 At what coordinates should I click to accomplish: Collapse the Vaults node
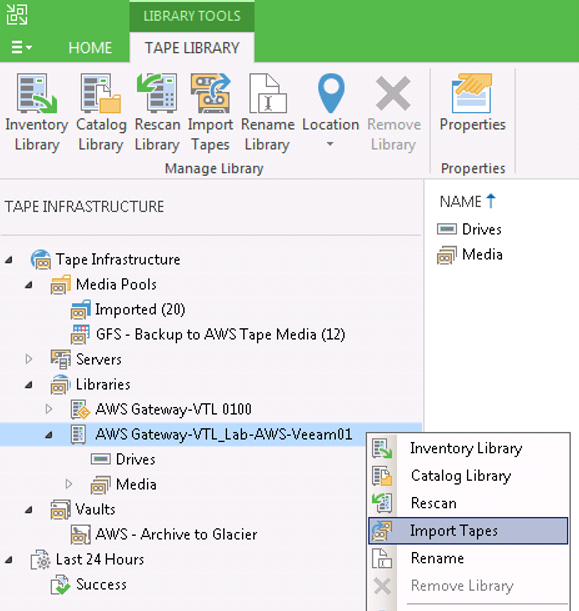[29, 510]
